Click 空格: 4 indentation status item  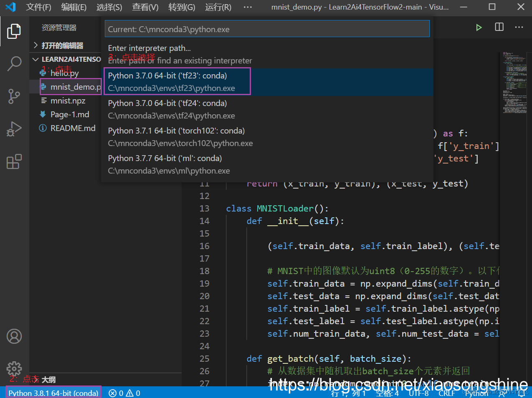(387, 393)
